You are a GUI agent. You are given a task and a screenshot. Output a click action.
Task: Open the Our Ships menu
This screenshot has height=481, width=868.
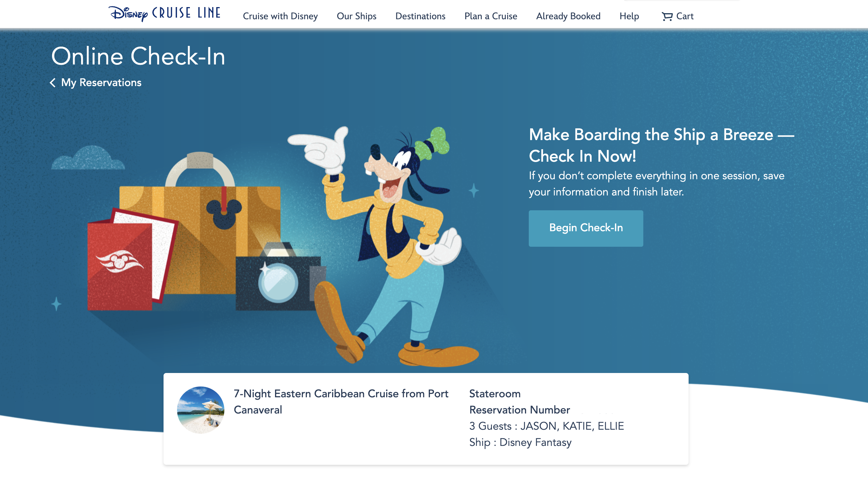point(356,16)
